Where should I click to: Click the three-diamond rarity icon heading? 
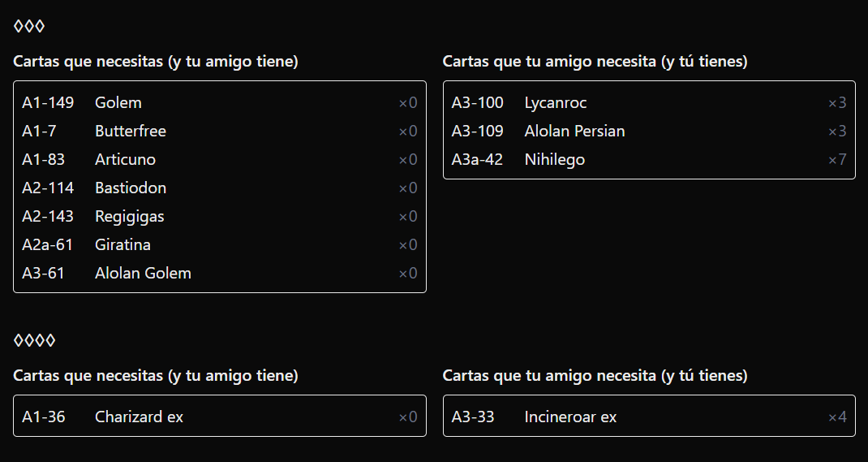click(28, 26)
